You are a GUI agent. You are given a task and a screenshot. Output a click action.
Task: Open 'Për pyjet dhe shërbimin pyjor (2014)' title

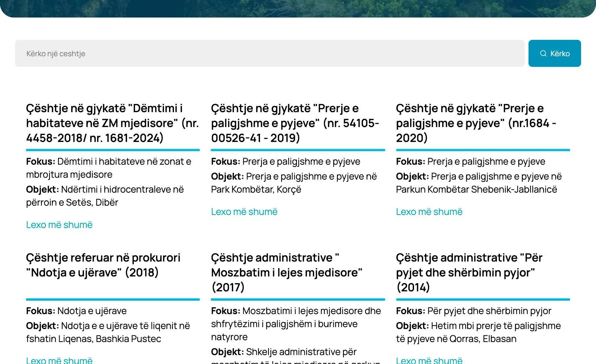point(469,272)
